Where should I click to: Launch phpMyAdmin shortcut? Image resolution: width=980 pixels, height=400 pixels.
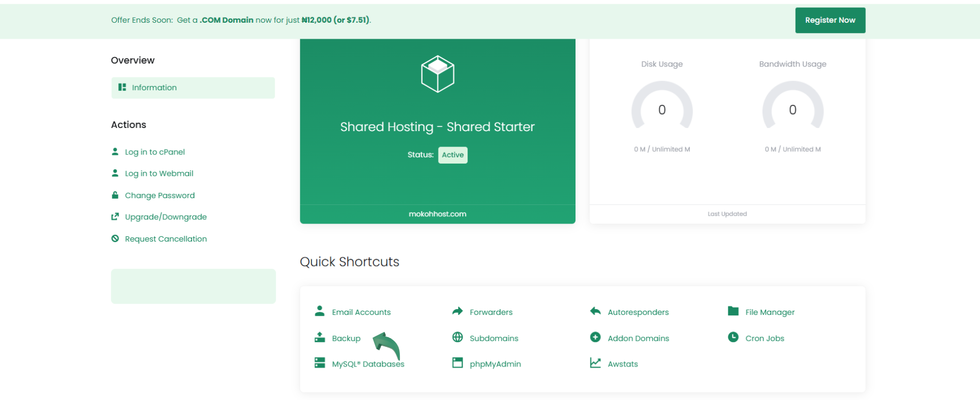coord(495,364)
